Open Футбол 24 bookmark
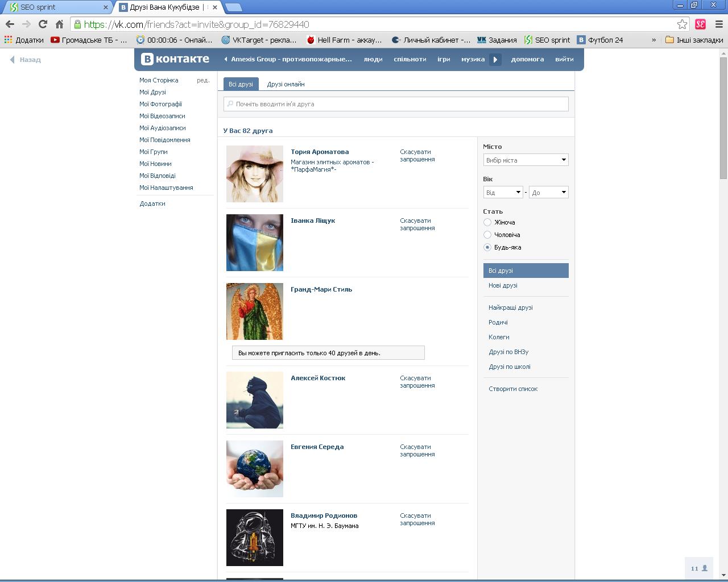The width and height of the screenshot is (728, 582). [600, 40]
